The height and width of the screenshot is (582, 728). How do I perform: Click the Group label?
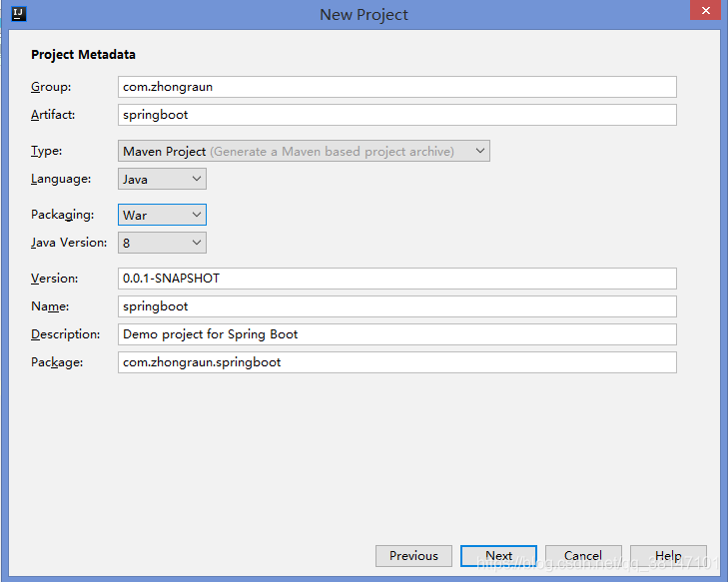point(51,87)
